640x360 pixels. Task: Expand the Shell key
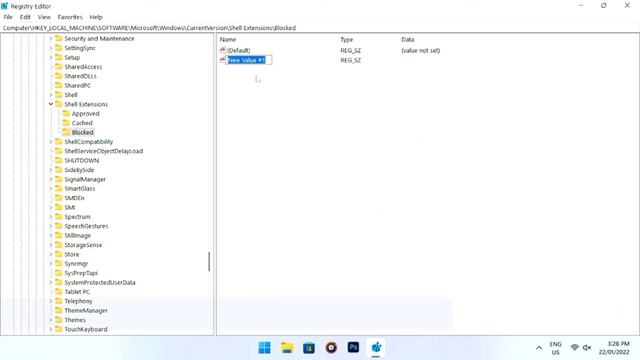point(51,95)
